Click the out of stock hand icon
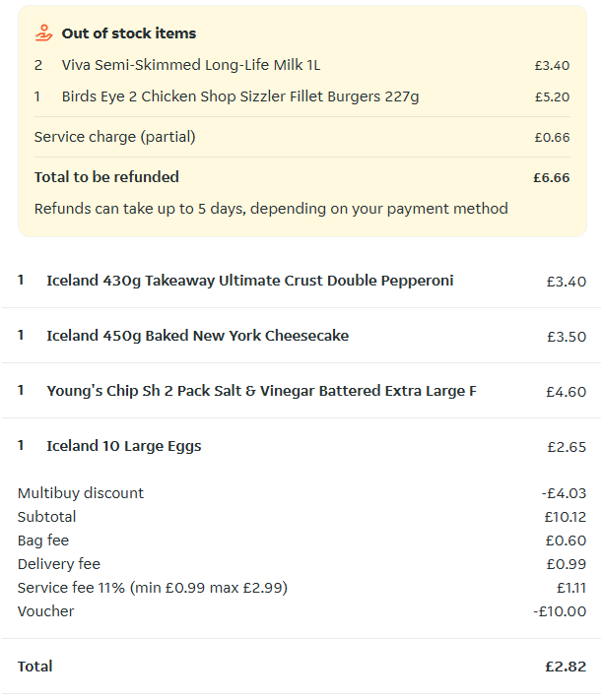This screenshot has height=700, width=601. coord(43,32)
